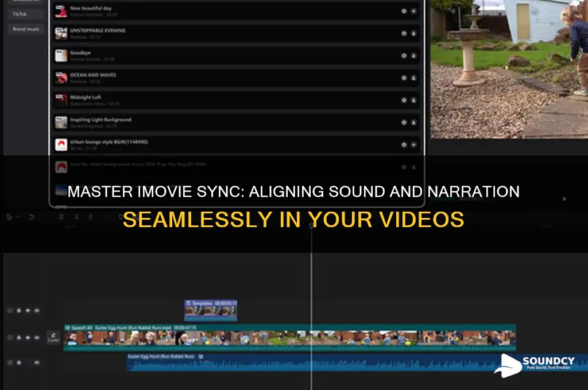The width and height of the screenshot is (588, 390).
Task: Mute the Easter Egg Hunt audio track
Action: (37, 362)
